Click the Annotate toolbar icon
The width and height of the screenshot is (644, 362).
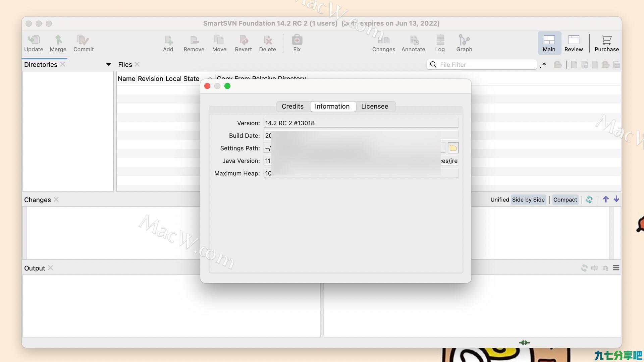point(413,44)
